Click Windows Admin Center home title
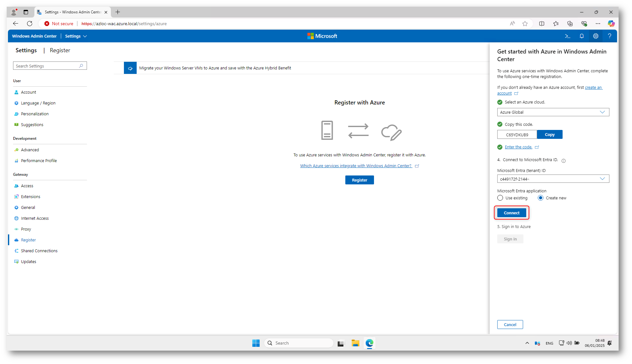 click(34, 36)
